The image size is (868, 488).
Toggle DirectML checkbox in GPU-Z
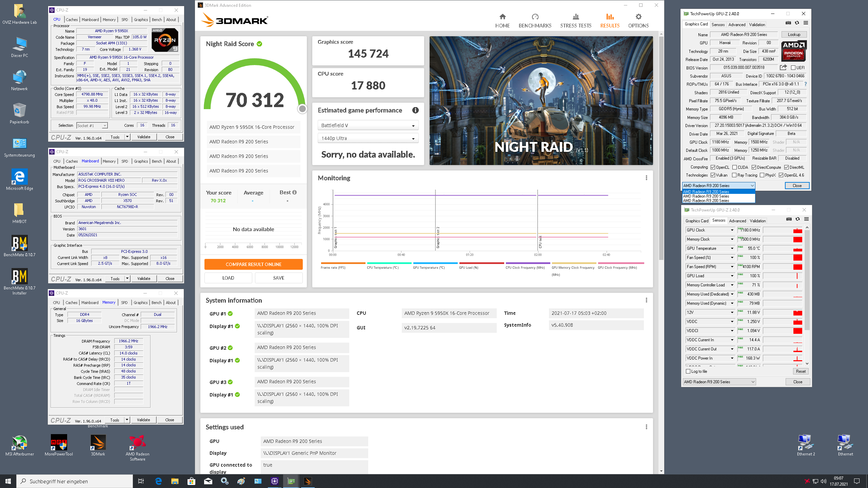click(x=786, y=167)
